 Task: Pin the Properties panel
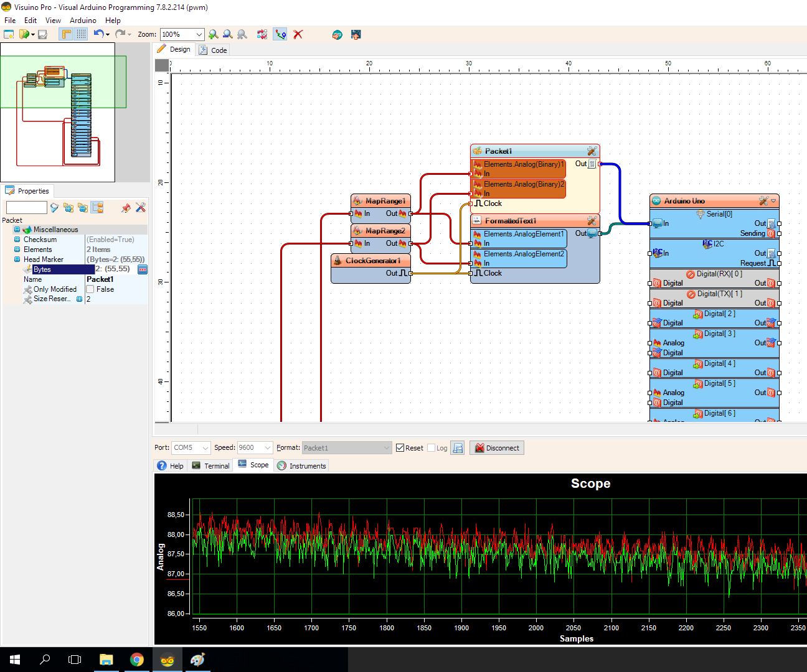[126, 207]
